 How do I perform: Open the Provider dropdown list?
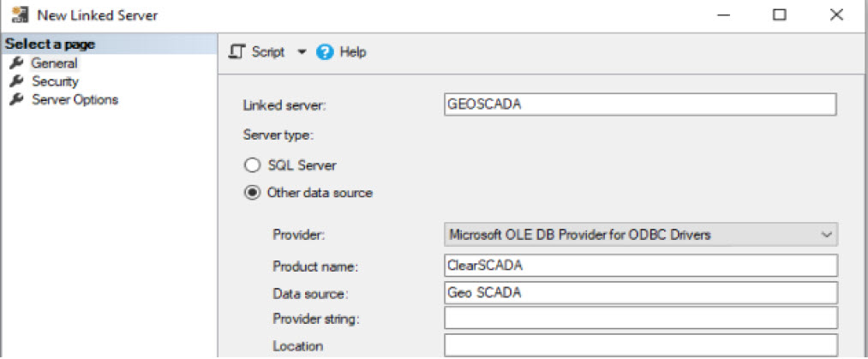pyautogui.click(x=640, y=235)
